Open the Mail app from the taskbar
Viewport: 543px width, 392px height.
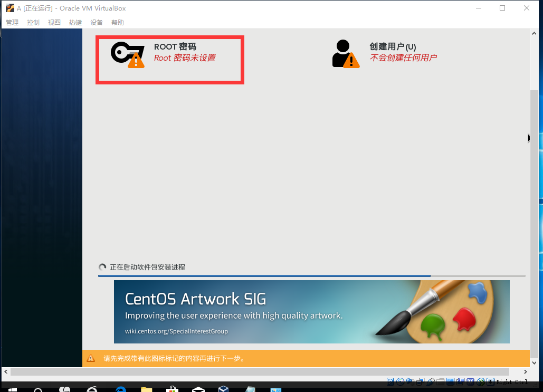[x=198, y=389]
